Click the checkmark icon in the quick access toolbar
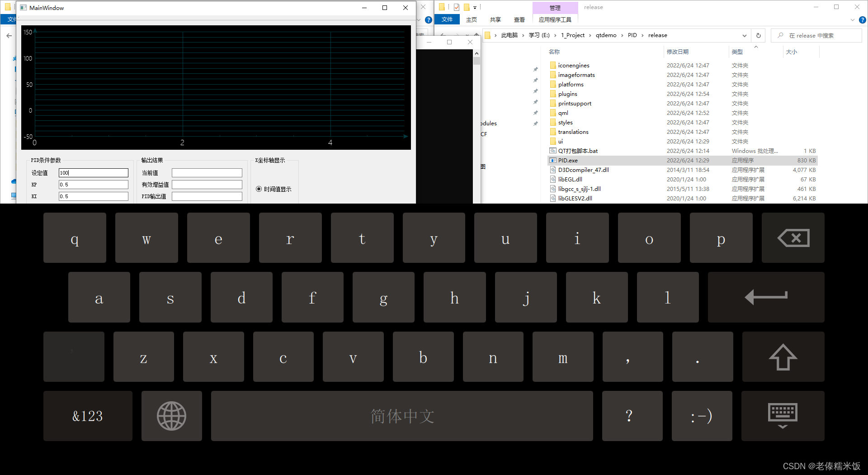Image resolution: width=868 pixels, height=475 pixels. (x=457, y=7)
